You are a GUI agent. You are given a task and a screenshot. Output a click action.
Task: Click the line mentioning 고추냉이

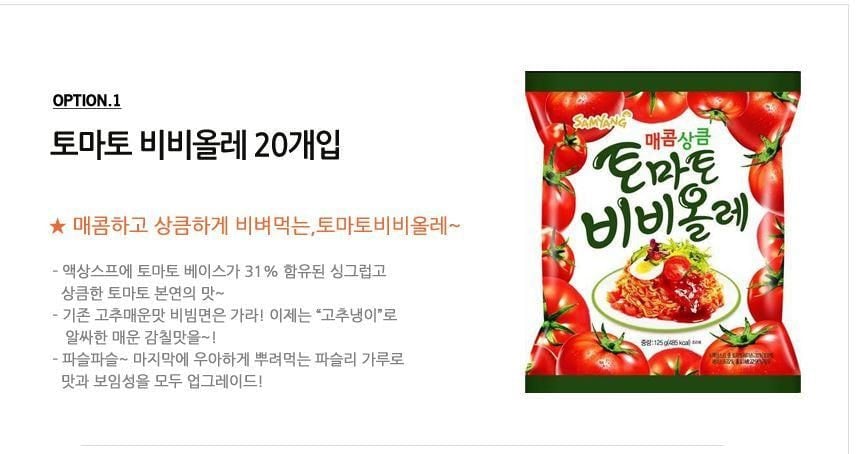coord(225,315)
